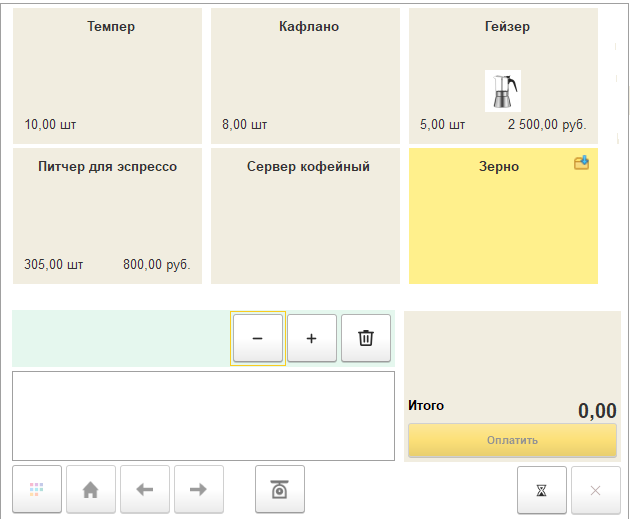The image size is (630, 519).
Task: Navigate forward with the right arrow
Action: click(x=199, y=489)
